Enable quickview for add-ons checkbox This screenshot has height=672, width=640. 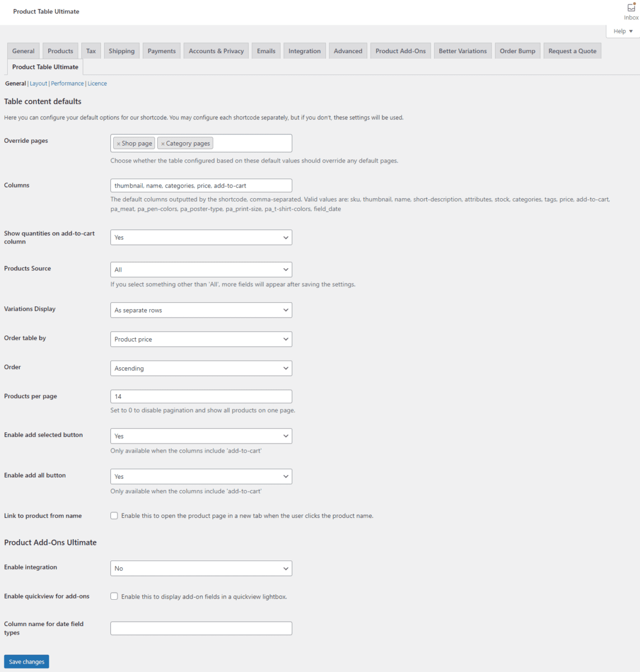(114, 596)
